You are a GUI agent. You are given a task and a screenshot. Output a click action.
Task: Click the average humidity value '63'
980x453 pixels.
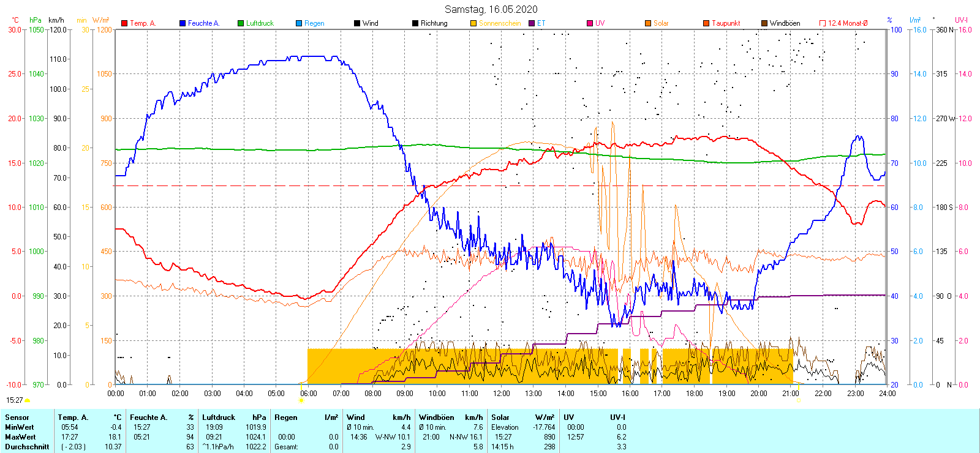coord(190,447)
